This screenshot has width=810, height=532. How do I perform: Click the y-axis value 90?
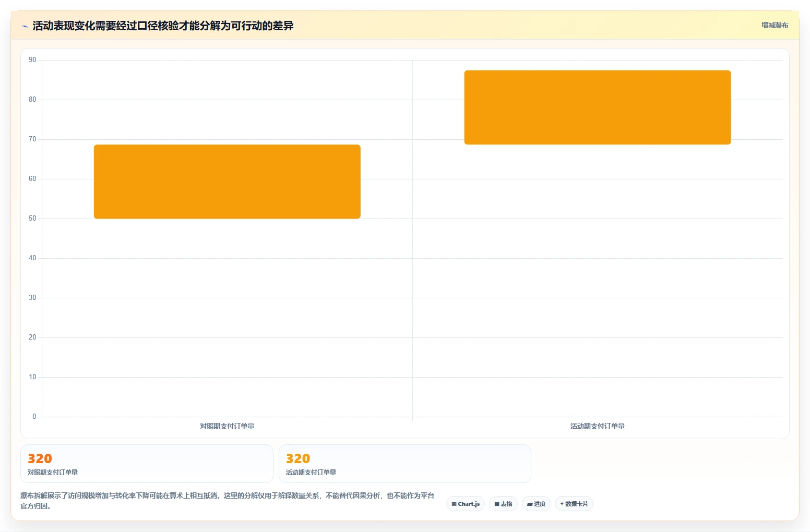point(32,60)
